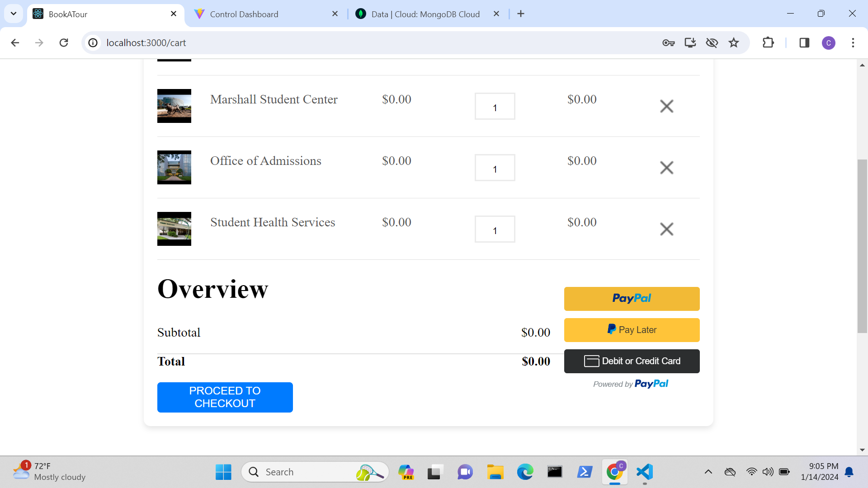
Task: Show hidden system tray icons
Action: tap(708, 472)
